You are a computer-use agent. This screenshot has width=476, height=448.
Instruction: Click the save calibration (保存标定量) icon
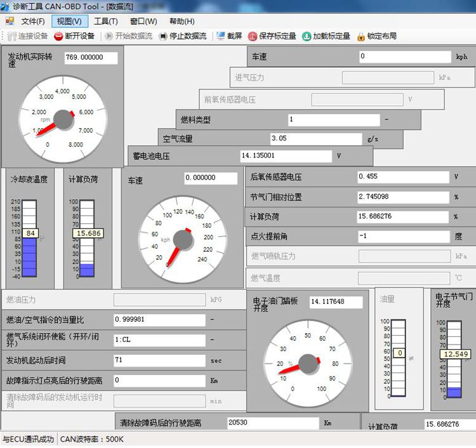(253, 36)
